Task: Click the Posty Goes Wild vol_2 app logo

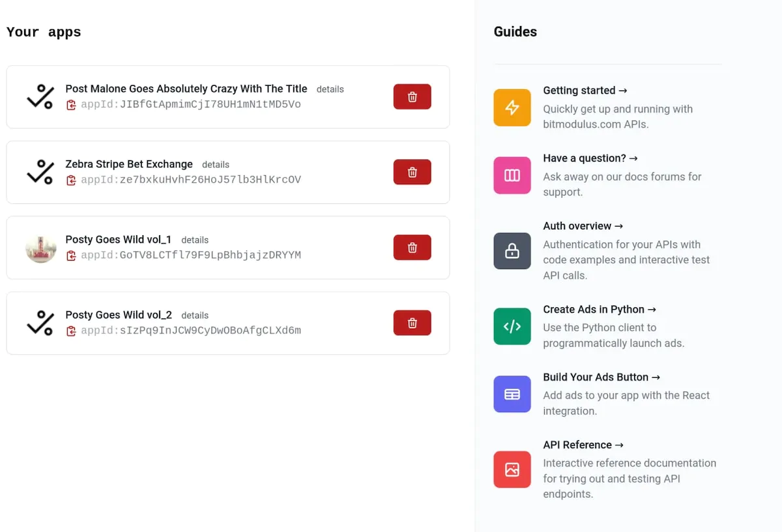Action: tap(40, 322)
